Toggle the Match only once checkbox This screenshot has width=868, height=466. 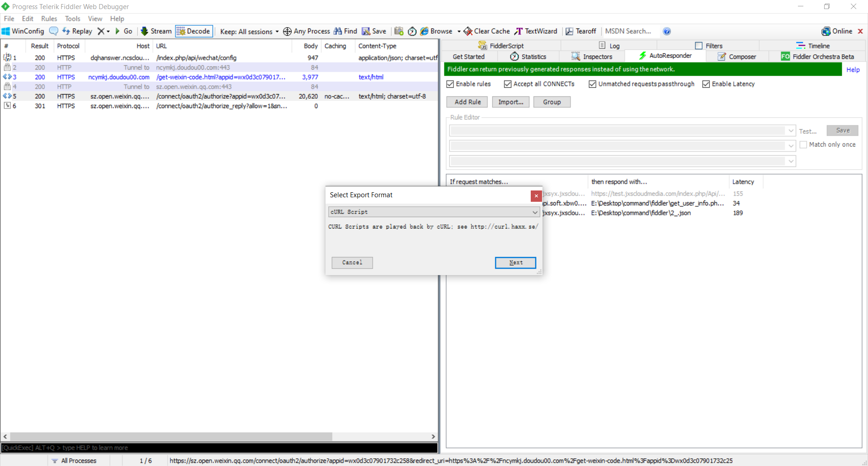(x=803, y=145)
